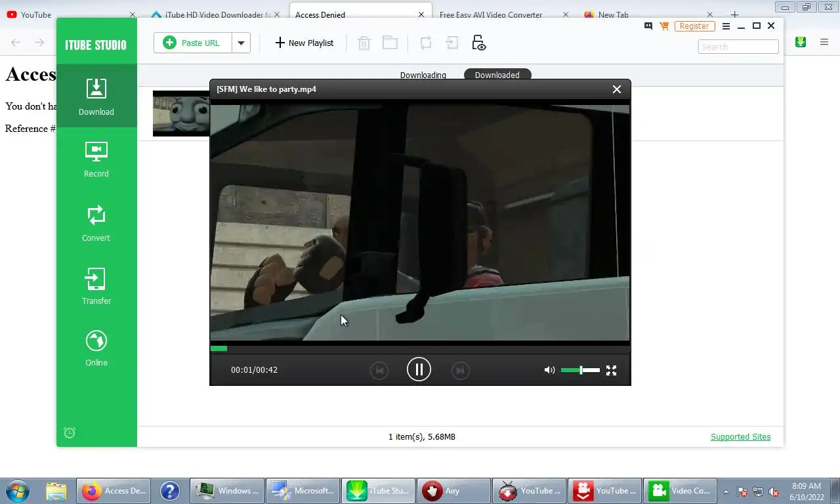Click the green download extension icon in browser
The height and width of the screenshot is (504, 840).
[801, 42]
